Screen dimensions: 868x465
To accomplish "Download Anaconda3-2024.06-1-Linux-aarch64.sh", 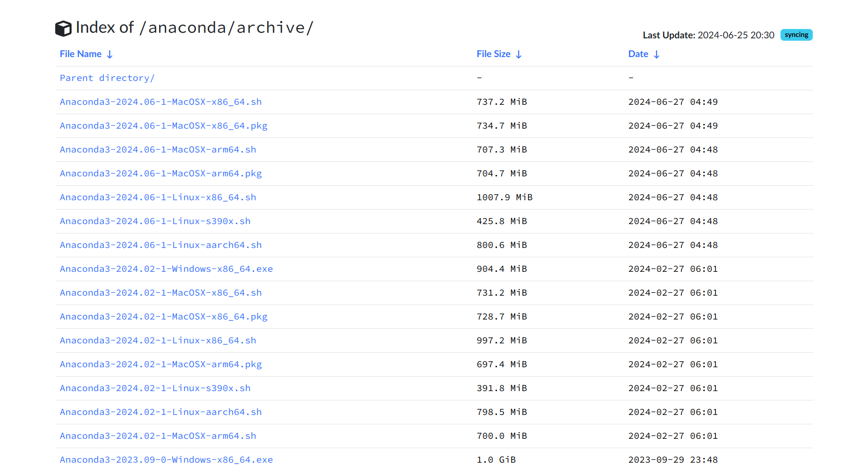I will tap(161, 245).
